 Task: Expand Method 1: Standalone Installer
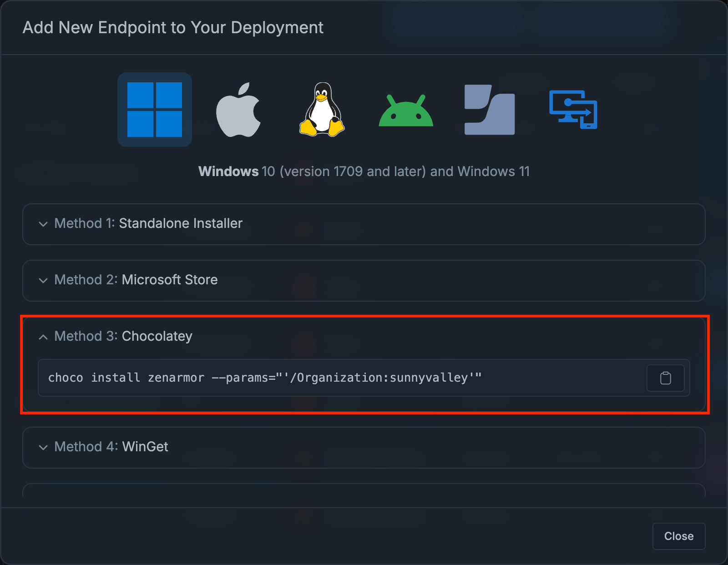click(148, 224)
